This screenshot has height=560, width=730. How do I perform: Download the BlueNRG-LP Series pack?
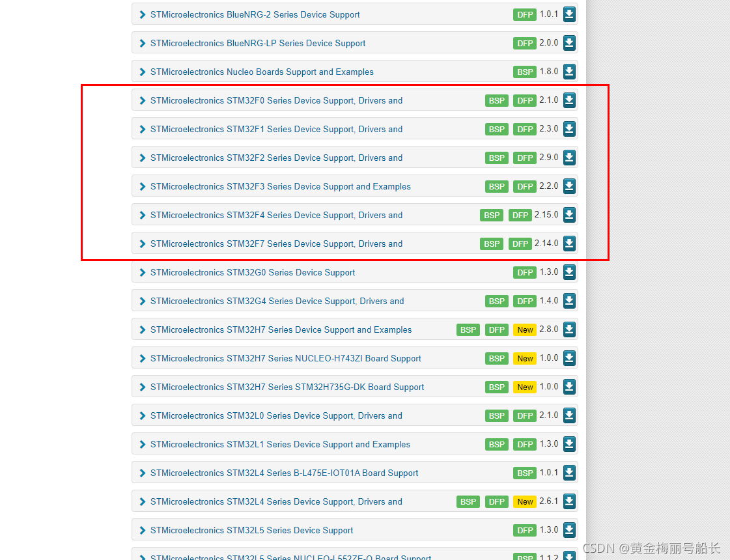(569, 43)
